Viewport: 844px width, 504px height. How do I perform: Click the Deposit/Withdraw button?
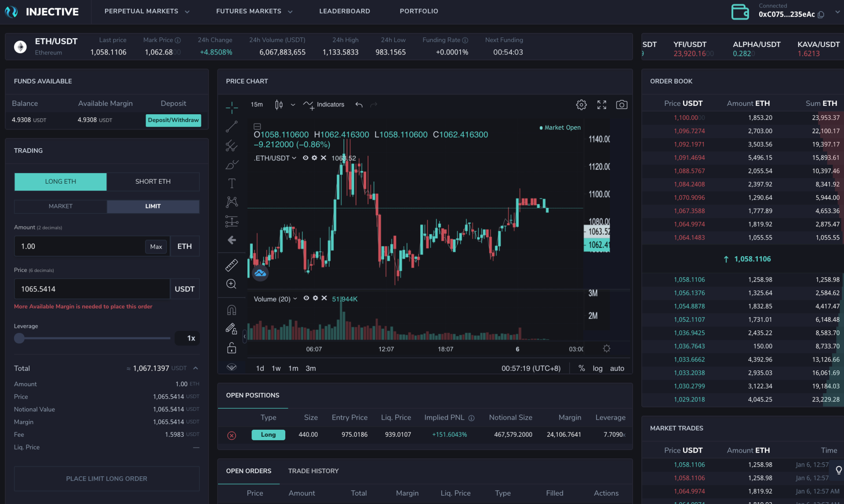coord(173,120)
